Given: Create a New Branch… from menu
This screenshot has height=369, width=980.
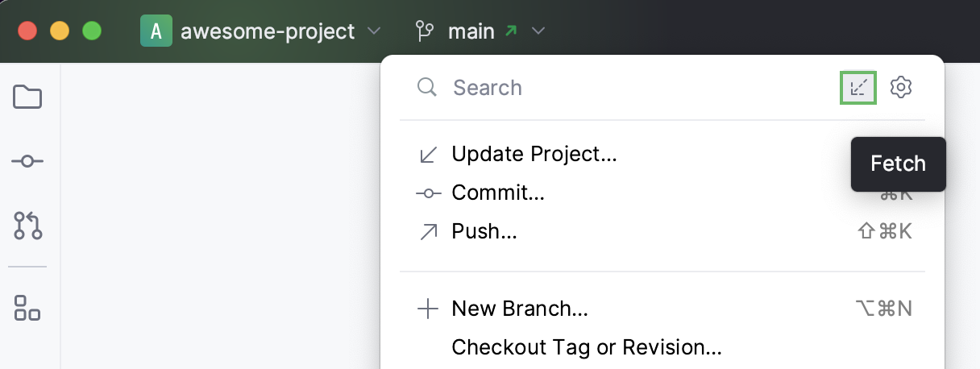Looking at the screenshot, I should pos(520,309).
